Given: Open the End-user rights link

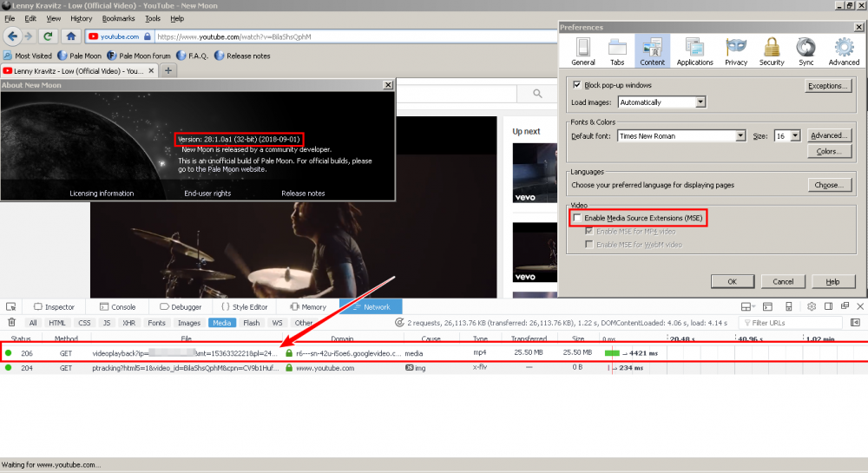Looking at the screenshot, I should pyautogui.click(x=207, y=193).
